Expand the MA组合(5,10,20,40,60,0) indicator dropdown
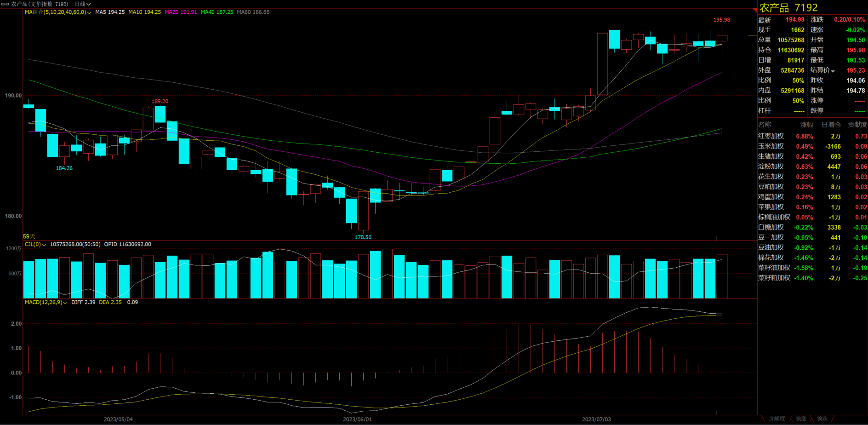868x425 pixels. point(89,12)
